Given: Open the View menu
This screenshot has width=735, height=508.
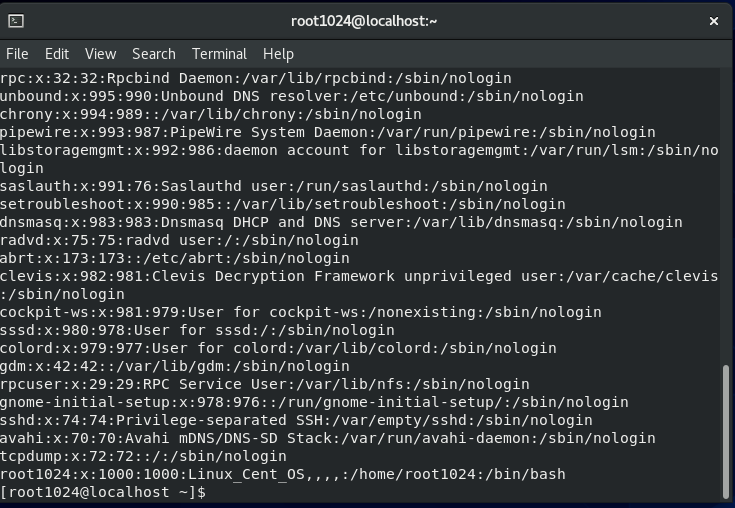Looking at the screenshot, I should (100, 54).
